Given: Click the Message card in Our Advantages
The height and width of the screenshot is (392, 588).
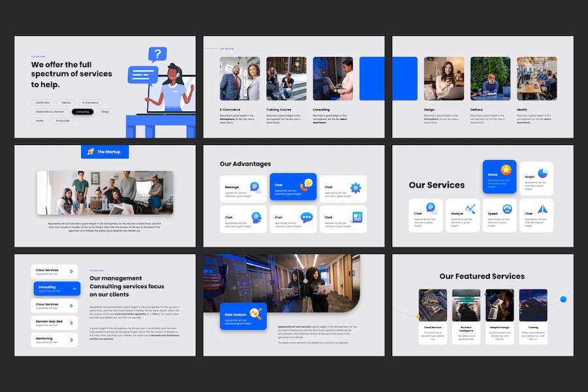Looking at the screenshot, I should (242, 188).
